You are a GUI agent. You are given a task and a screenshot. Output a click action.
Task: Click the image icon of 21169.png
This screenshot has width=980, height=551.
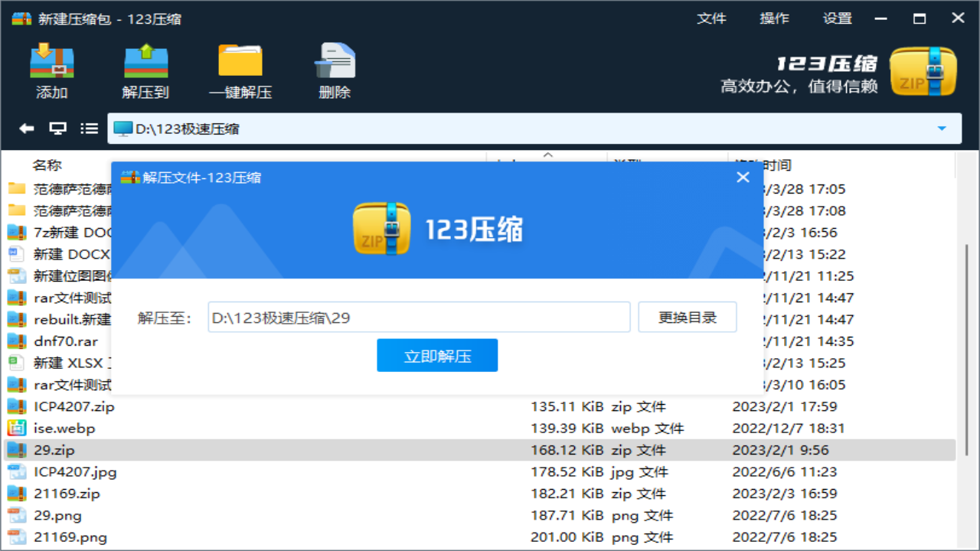17,537
